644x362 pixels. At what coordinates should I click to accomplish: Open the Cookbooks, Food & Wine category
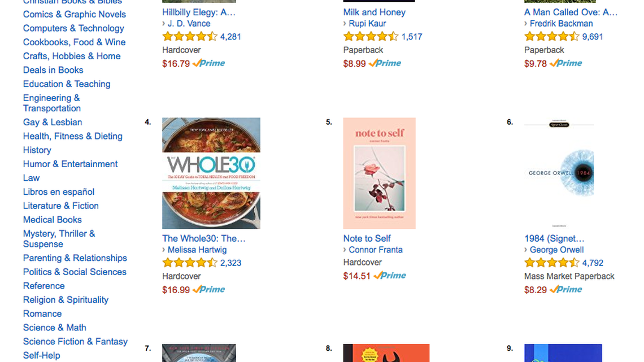[74, 42]
